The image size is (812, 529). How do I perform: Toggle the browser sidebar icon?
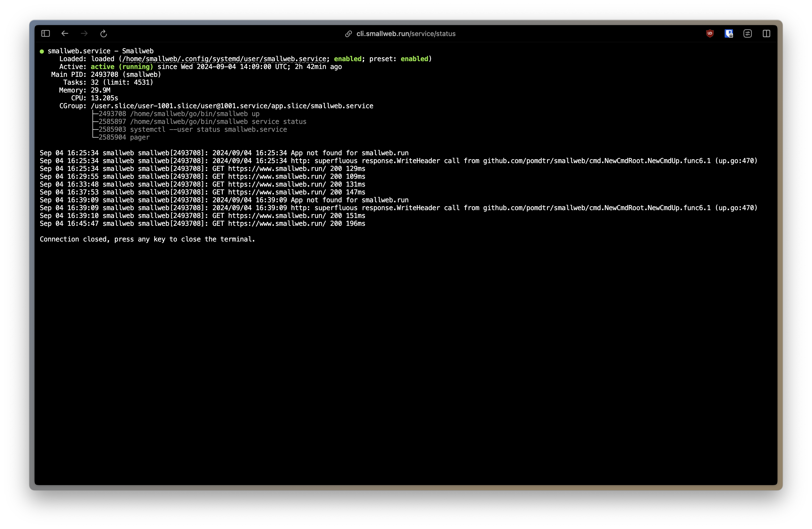pos(45,33)
